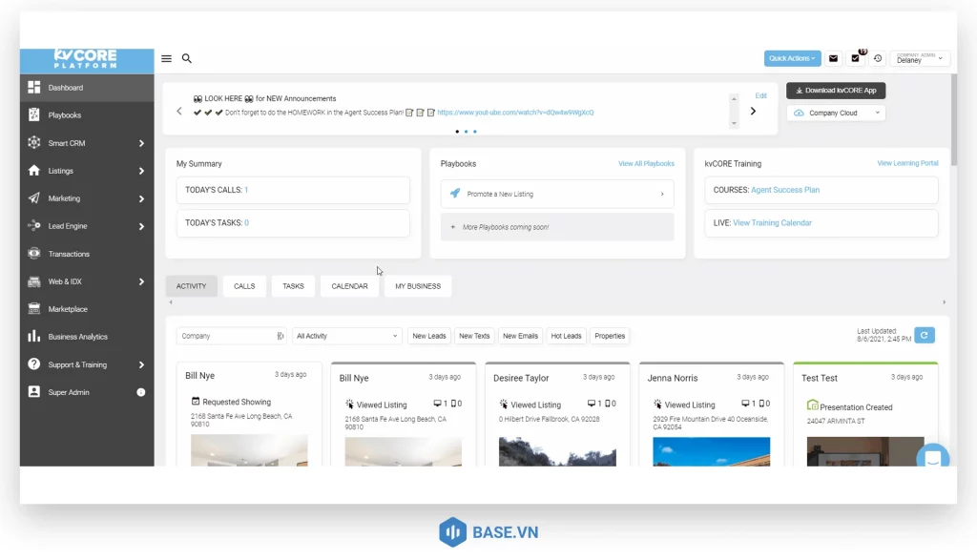Open the chat support bubble
Viewport: 977px width, 560px height.
pos(932,459)
